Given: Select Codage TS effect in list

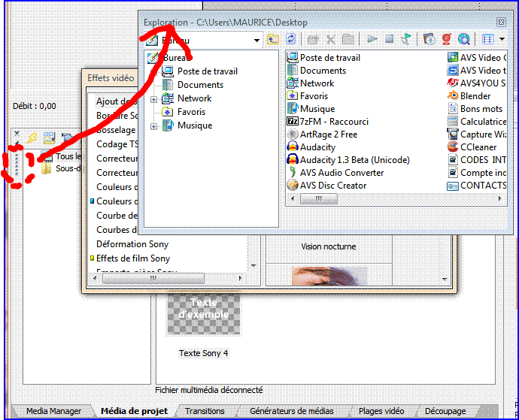Looking at the screenshot, I should pos(117,144).
